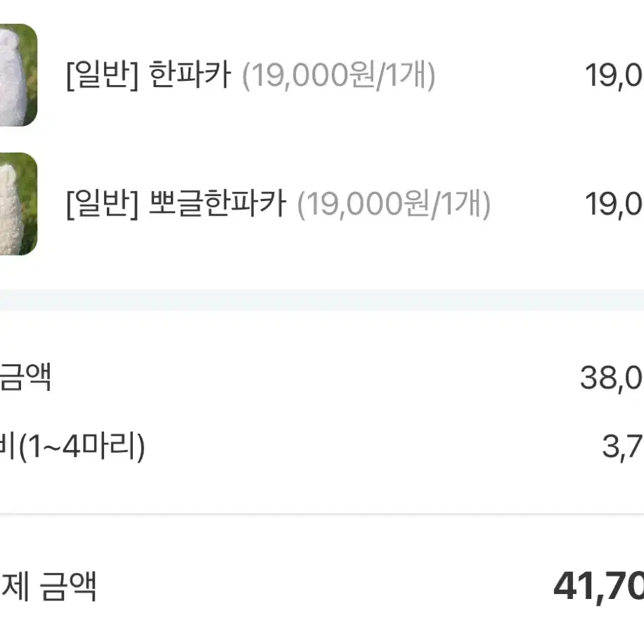This screenshot has height=644, width=644.
Task: Open the 한파카 product thumbnail
Action: coord(18,75)
